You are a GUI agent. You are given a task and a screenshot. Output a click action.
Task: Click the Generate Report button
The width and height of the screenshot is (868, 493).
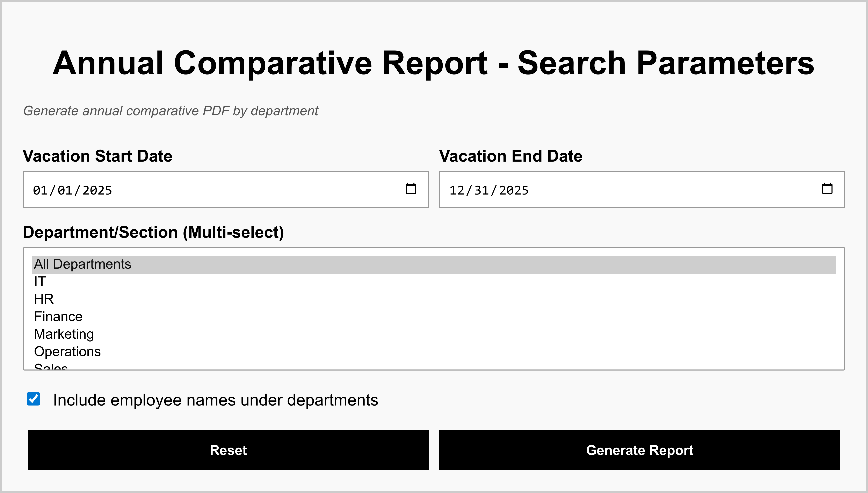639,450
